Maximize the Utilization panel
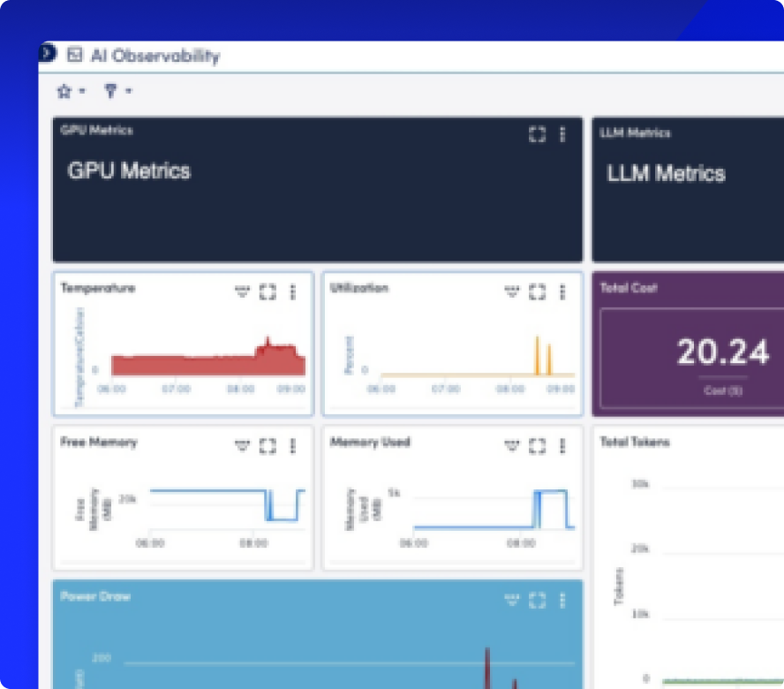The width and height of the screenshot is (784, 689). [537, 291]
